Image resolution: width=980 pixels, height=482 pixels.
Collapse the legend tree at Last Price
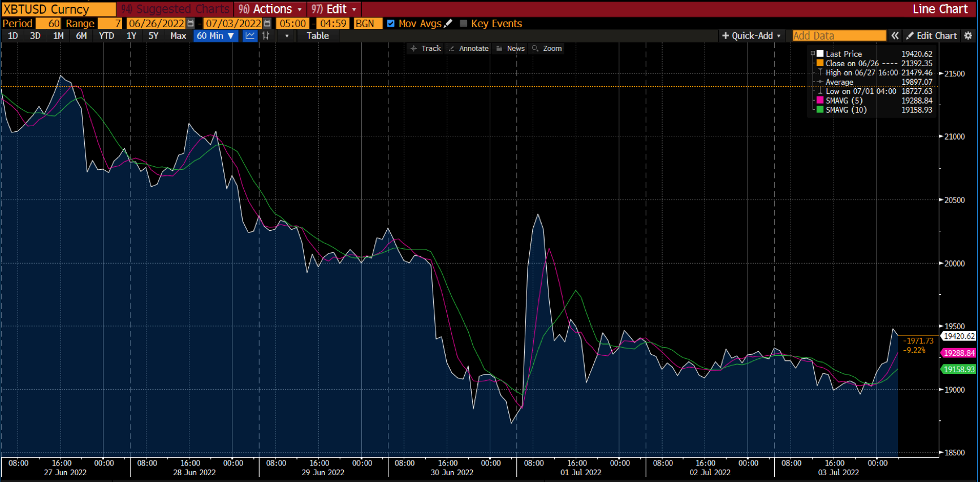point(813,54)
